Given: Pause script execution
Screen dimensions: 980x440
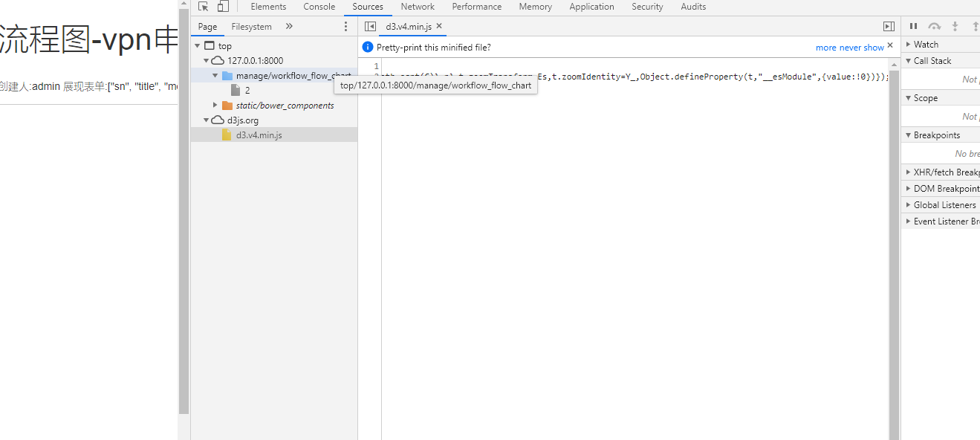Looking at the screenshot, I should click(x=914, y=26).
